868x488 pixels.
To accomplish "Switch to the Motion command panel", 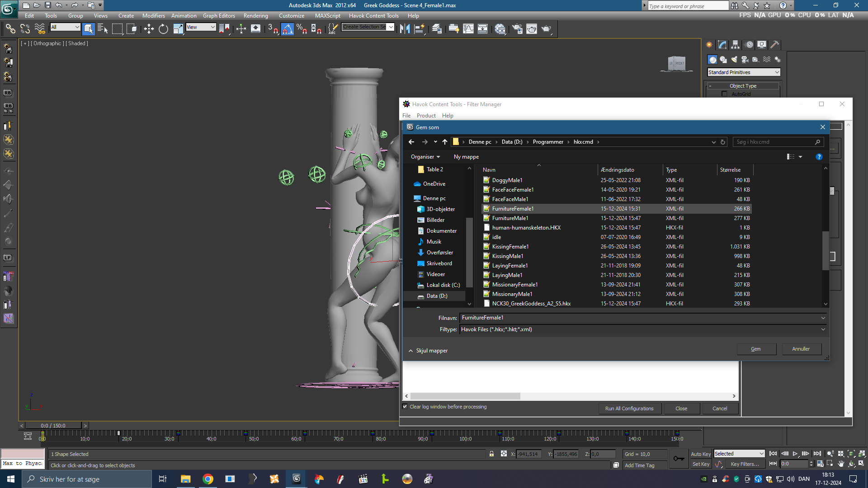I will (749, 45).
